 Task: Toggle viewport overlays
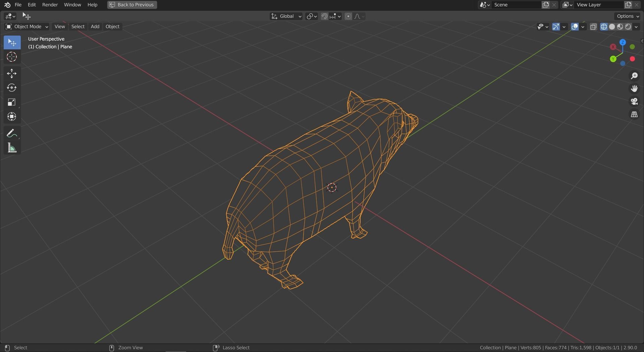tap(575, 27)
